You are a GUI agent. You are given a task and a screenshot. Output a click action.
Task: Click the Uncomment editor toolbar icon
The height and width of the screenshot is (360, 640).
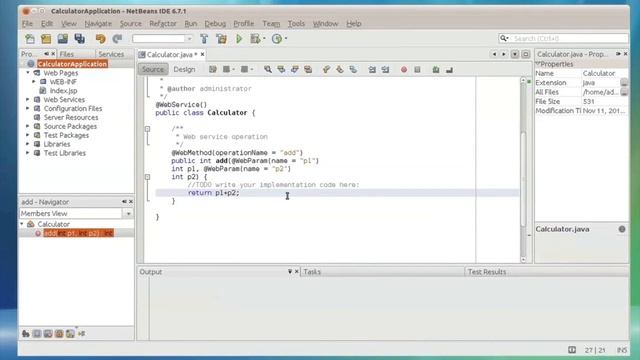(x=449, y=70)
